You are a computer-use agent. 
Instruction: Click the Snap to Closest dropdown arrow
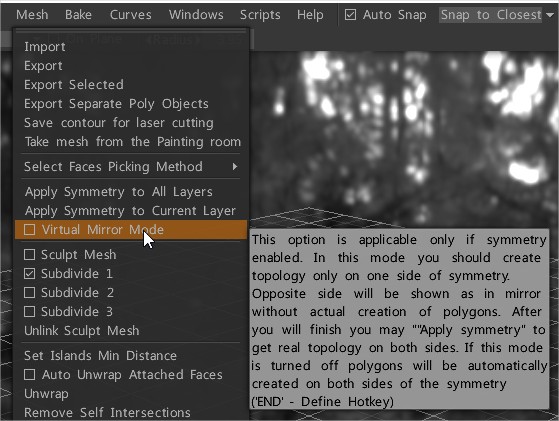pos(549,15)
